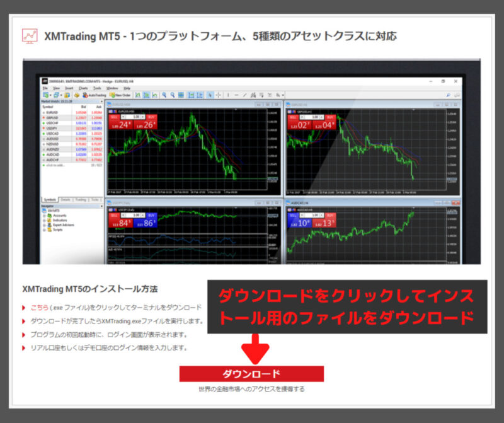Open the profiles dropdown arrow
The width and height of the screenshot is (504, 423).
(61, 95)
